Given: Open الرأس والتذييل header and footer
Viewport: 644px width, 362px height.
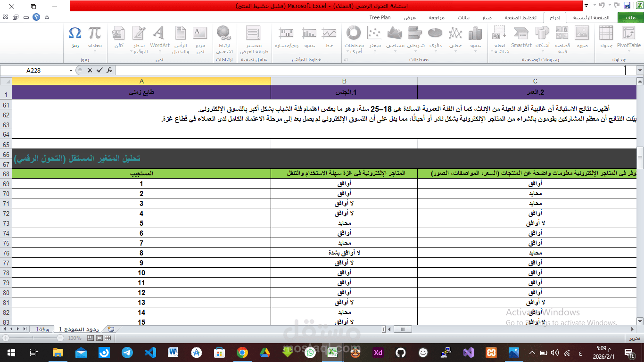Looking at the screenshot, I should pyautogui.click(x=181, y=40).
